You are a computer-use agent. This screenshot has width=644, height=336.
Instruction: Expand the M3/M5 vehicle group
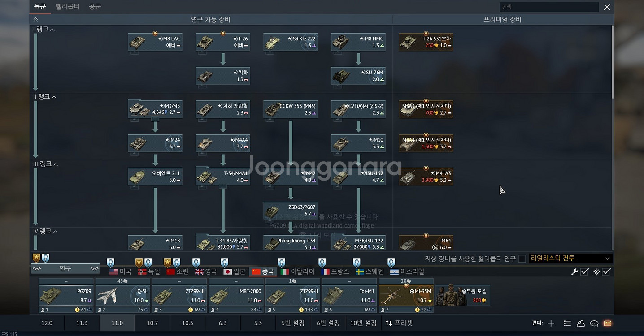[155, 119]
